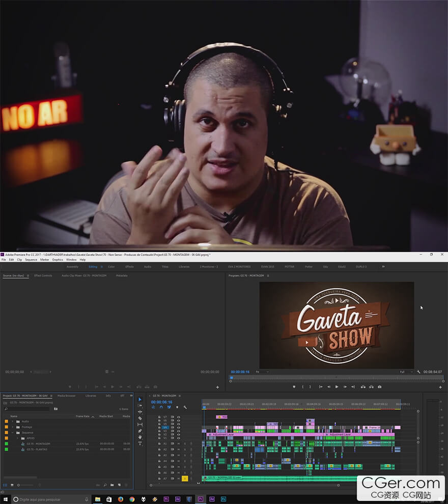
Task: Select the Hand tool
Action: point(140,437)
